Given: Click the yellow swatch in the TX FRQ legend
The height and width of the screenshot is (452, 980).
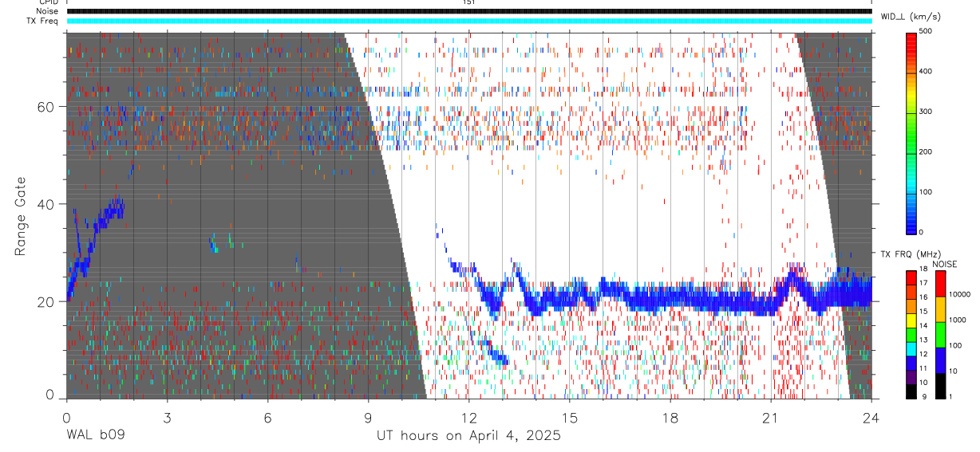Looking at the screenshot, I should pos(912,320).
